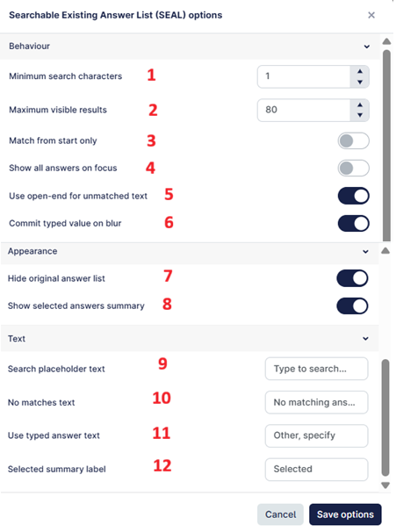Increase Minimum search characters with up arrow
Screen dimensions: 396x532
tap(360, 72)
